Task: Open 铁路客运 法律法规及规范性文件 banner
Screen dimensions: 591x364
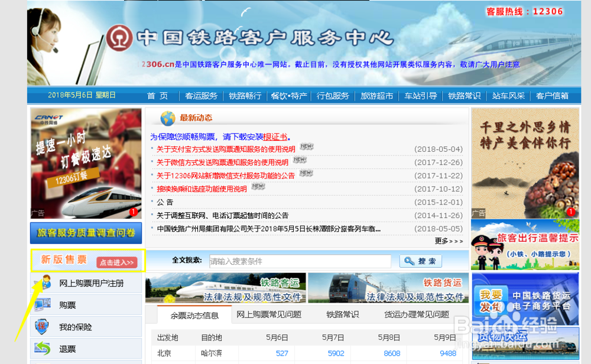Action: click(x=226, y=288)
